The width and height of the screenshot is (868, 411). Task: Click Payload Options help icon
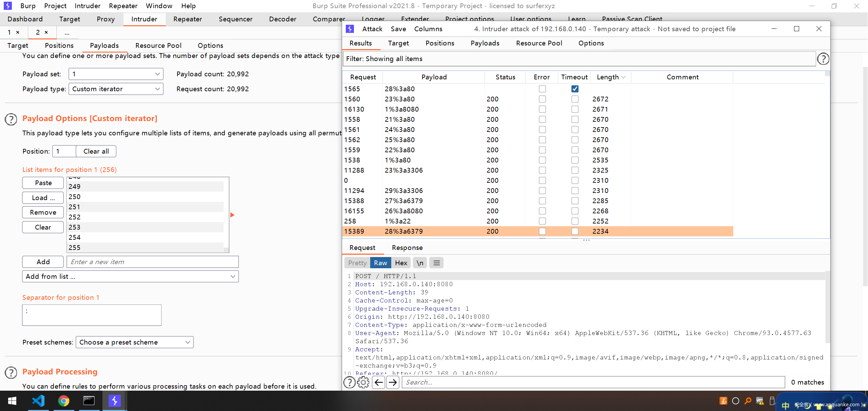(11, 119)
